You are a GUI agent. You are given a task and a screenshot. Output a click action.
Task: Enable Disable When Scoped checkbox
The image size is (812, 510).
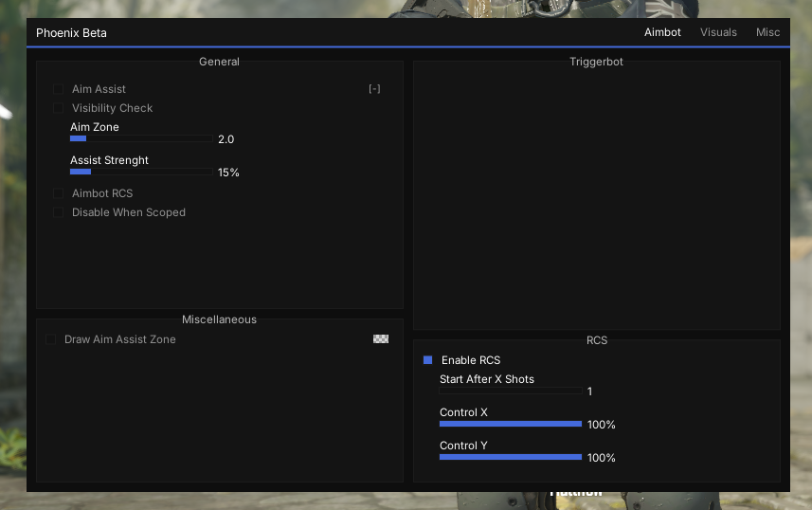[59, 212]
